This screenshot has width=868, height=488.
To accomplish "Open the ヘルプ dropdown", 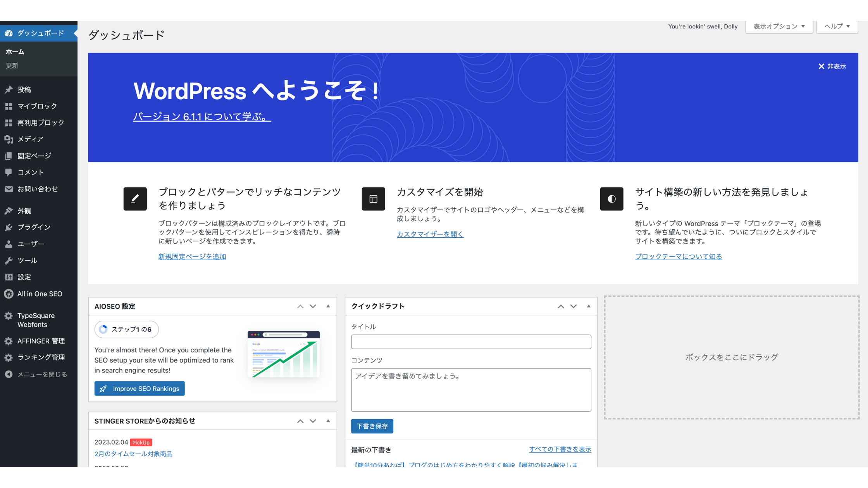I will [837, 26].
